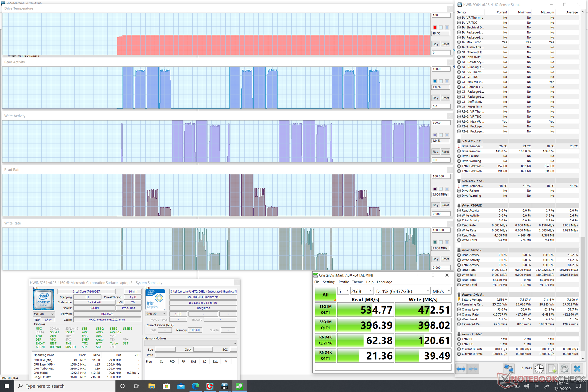Image resolution: width=588 pixels, height=392 pixels.
Task: Select the S.M.A.R.T.: K... sensor group icon
Action: 459,141
